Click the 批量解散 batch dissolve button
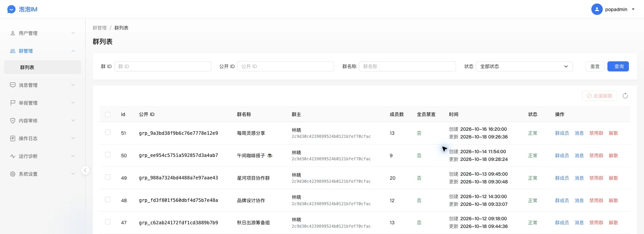The height and width of the screenshot is (234, 644). point(600,96)
